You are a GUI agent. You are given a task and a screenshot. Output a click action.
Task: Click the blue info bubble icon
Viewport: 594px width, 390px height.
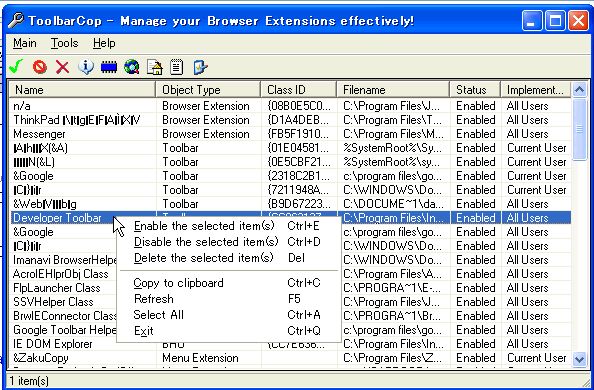pos(86,67)
